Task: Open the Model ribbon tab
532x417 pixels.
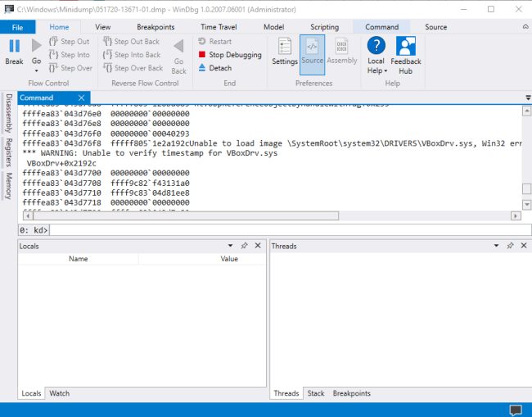Action: point(274,27)
